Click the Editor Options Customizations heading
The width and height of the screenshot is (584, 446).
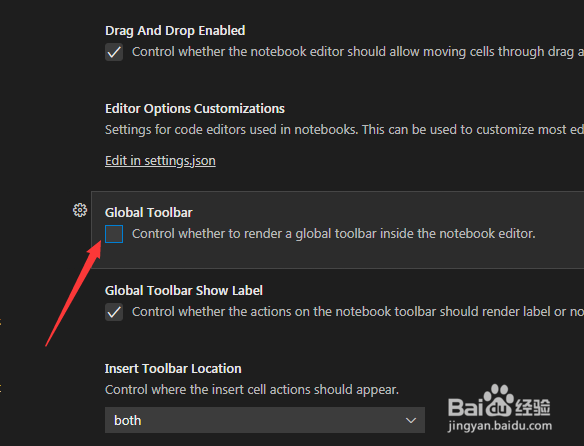pos(195,108)
